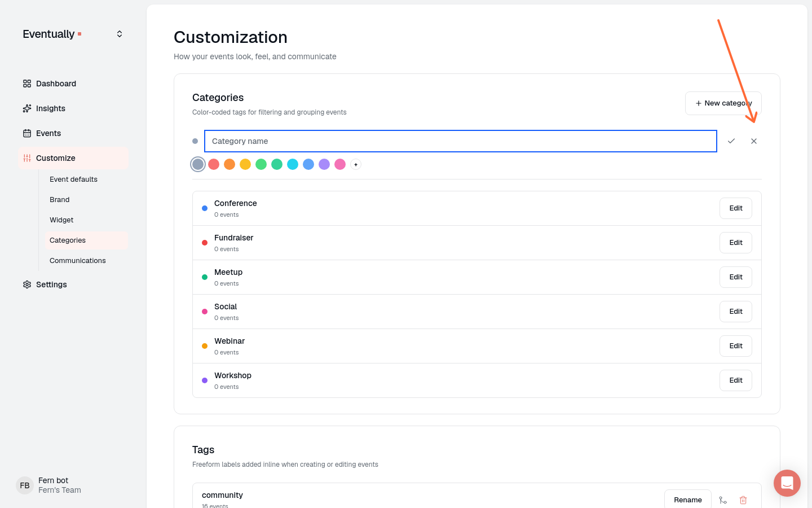Cancel new category with the X icon
This screenshot has width=812, height=508.
(x=754, y=141)
